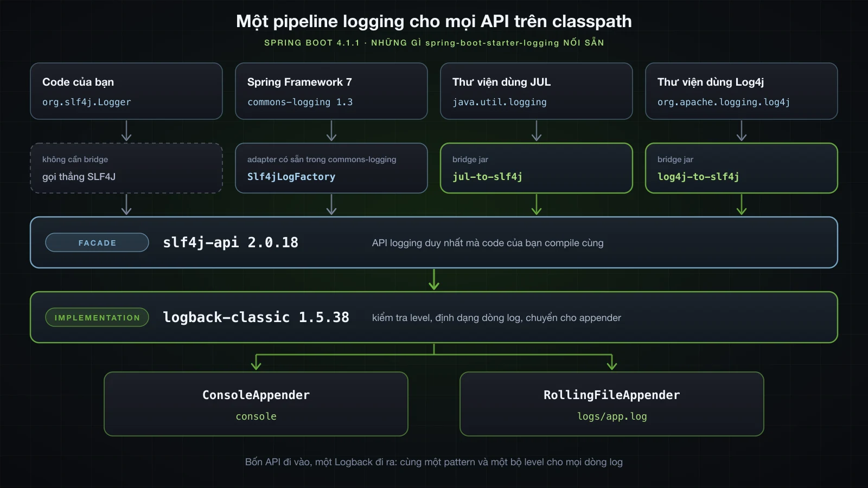Screen dimensions: 868x488
Task: Click the IMPLEMENTATION pill badge
Action: pos(97,318)
